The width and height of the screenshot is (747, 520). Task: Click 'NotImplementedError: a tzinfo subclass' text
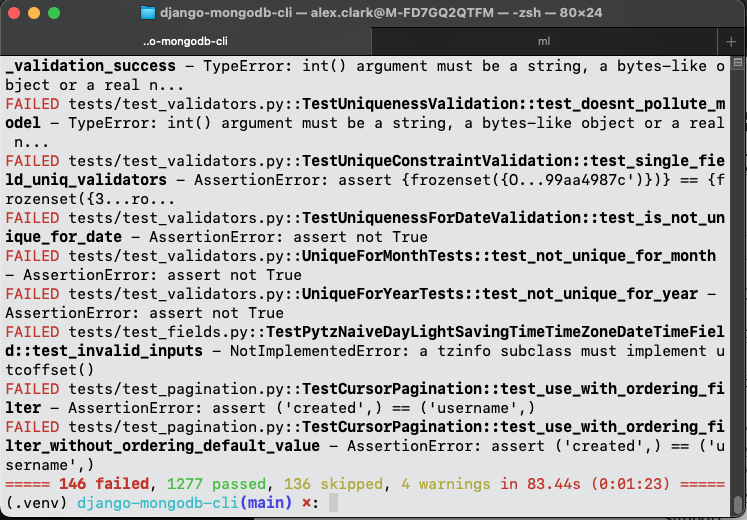click(x=400, y=351)
